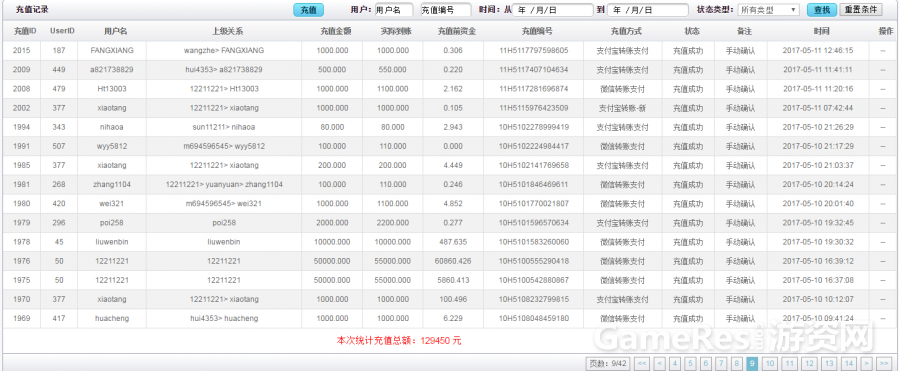Viewport: 899px width, 371px height.
Task: Select relation 12211221> yuanyuan> zhang1104
Action: pyautogui.click(x=224, y=185)
